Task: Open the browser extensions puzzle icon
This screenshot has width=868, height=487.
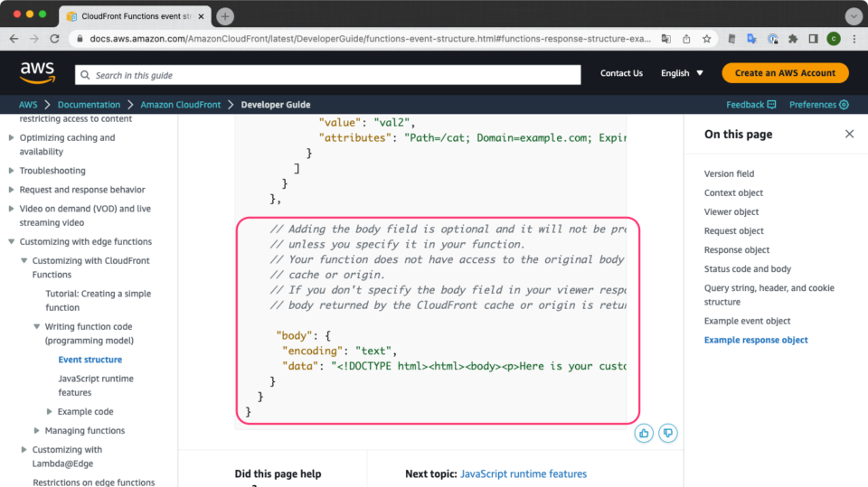Action: click(793, 39)
